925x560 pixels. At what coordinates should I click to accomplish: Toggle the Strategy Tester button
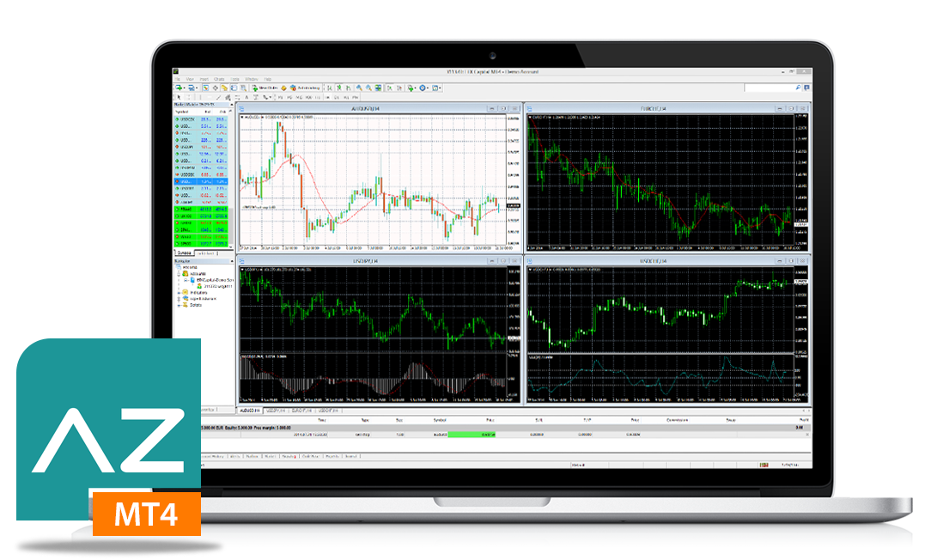(x=244, y=88)
